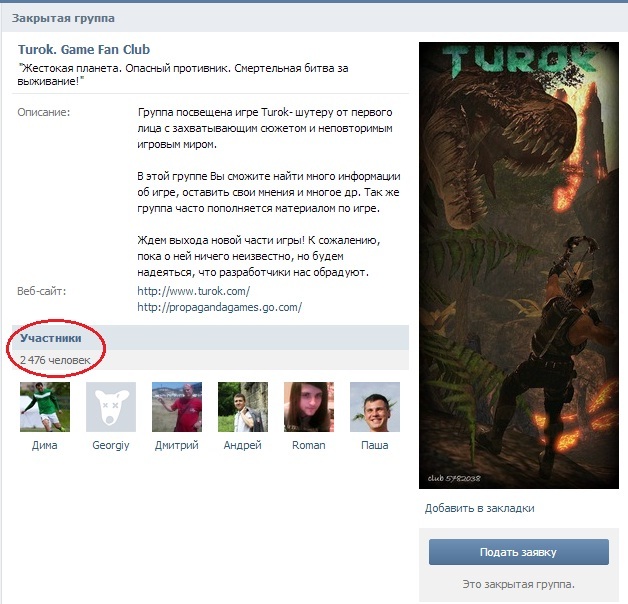Image resolution: width=628 pixels, height=604 pixels.
Task: Open the http://www.turok.com/ website link
Action: (193, 291)
